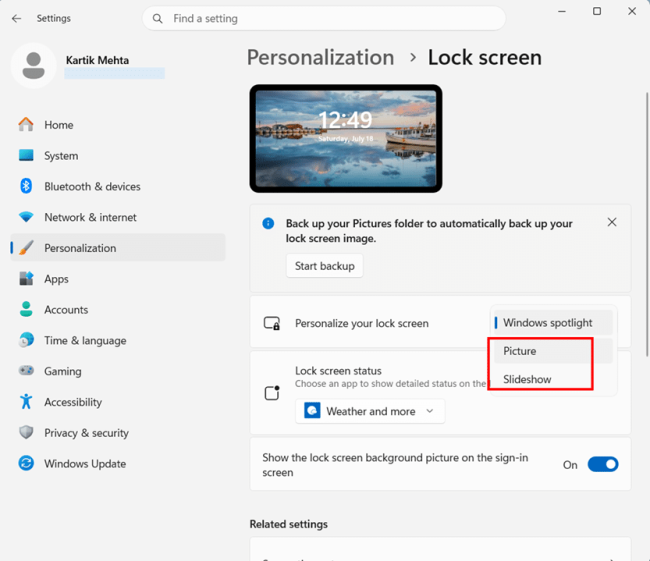Click the user profile avatar
The width and height of the screenshot is (650, 561).
[x=34, y=66]
